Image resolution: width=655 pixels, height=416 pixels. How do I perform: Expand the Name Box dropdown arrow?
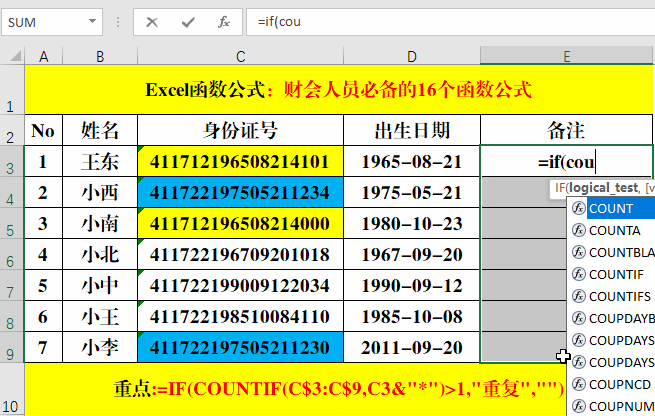92,21
